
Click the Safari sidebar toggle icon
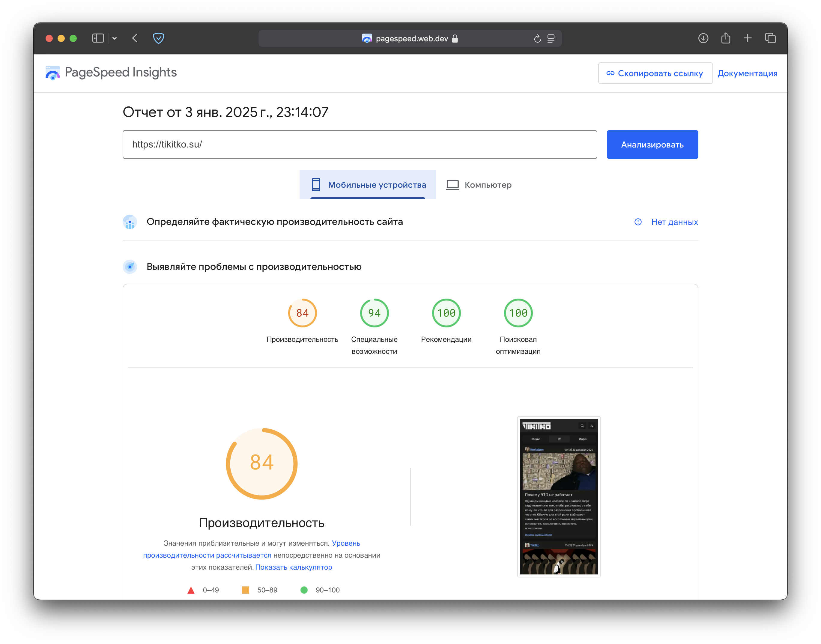[98, 38]
